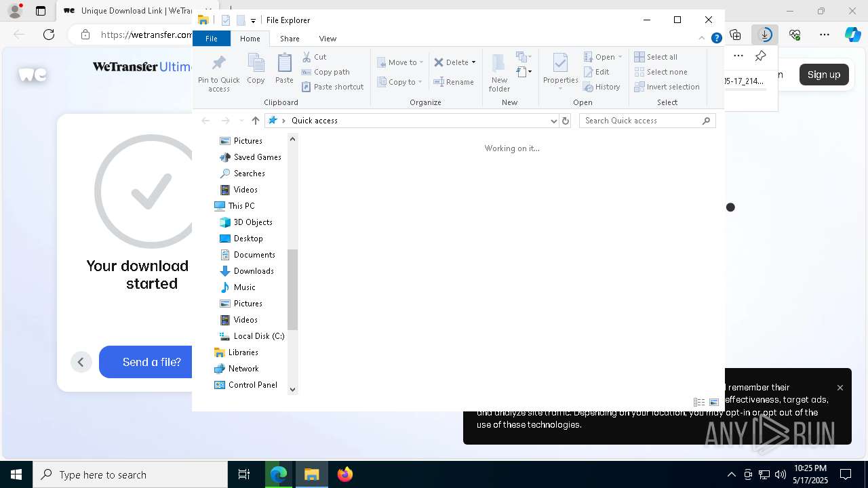Select 3D Objects folder
This screenshot has width=868, height=488.
pyautogui.click(x=252, y=222)
